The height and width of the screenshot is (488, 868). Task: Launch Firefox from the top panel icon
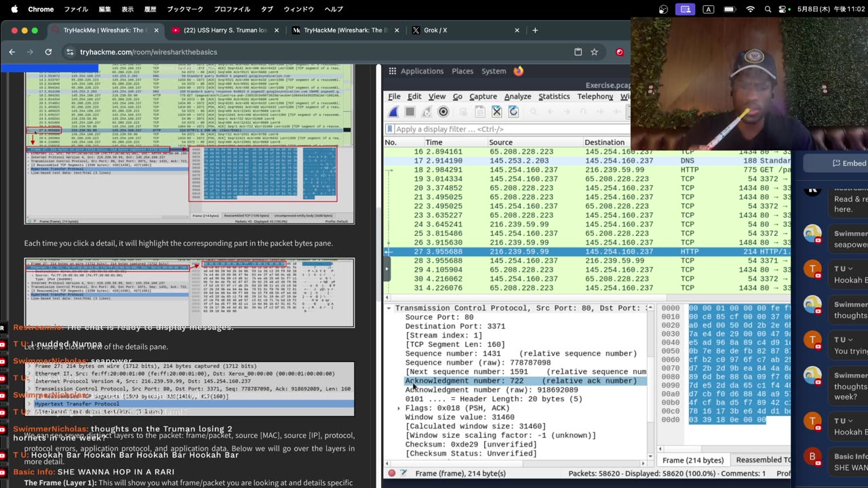point(519,71)
